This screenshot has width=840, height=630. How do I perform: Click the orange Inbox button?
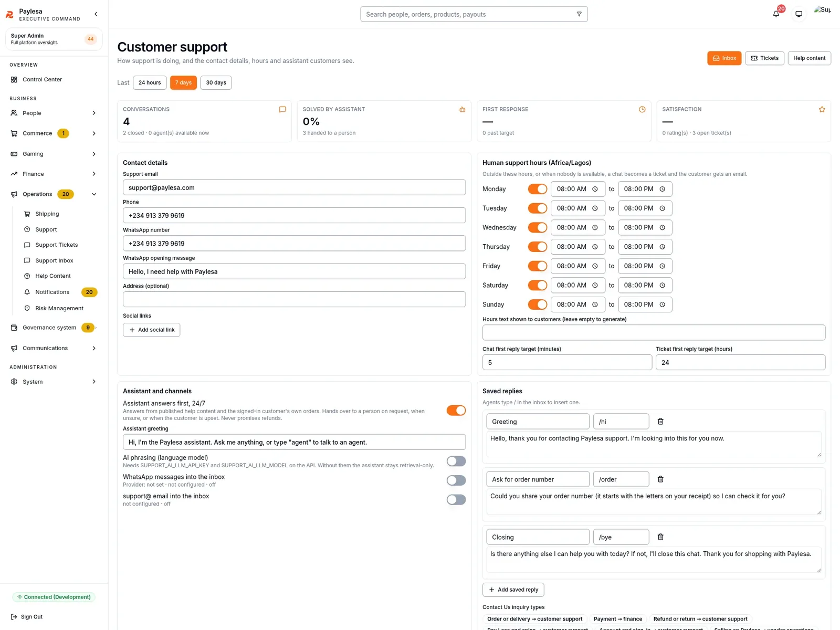coord(724,58)
